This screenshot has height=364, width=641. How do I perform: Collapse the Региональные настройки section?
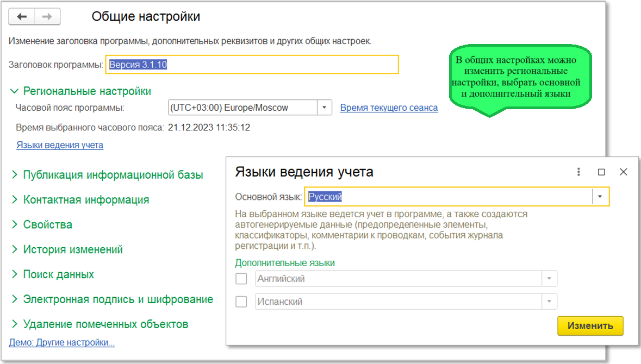pos(86,91)
